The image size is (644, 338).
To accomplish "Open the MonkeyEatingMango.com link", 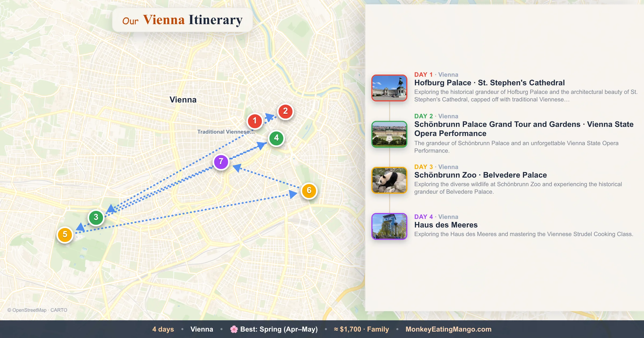I will coord(448,329).
